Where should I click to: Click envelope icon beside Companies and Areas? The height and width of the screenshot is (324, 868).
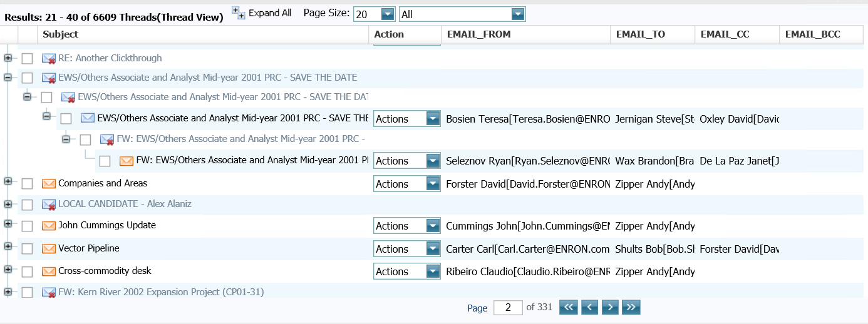point(49,184)
